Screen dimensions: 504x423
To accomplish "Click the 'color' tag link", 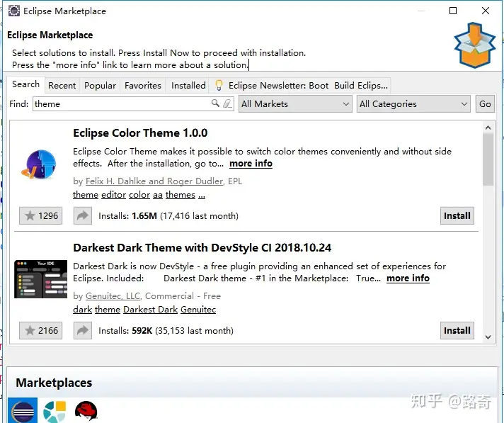I will [x=139, y=195].
